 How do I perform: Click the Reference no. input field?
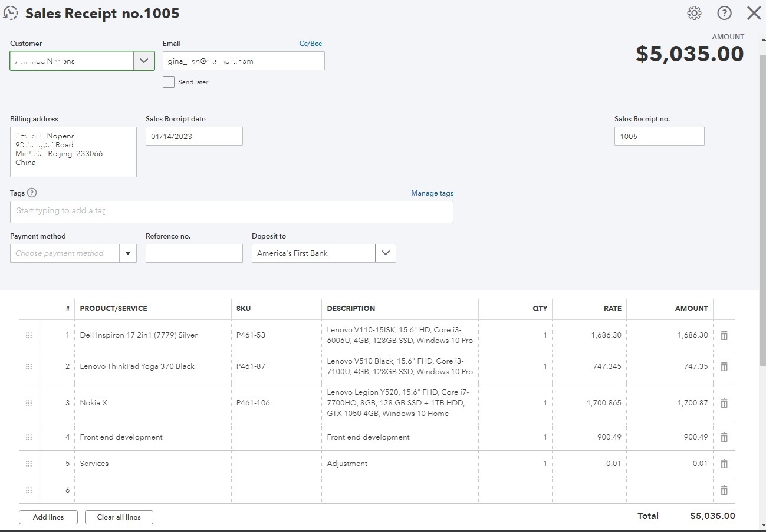click(x=194, y=253)
